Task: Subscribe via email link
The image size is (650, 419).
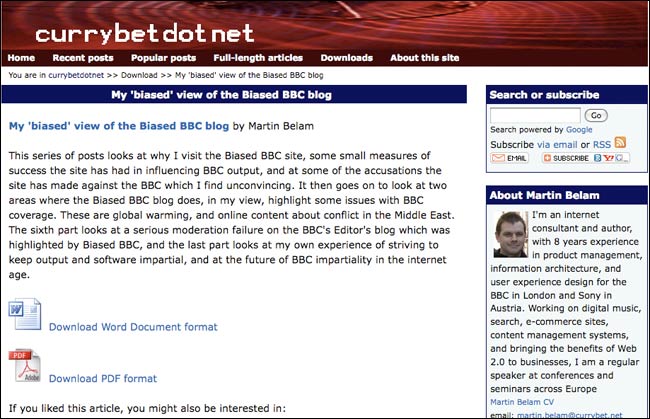Action: 557,145
